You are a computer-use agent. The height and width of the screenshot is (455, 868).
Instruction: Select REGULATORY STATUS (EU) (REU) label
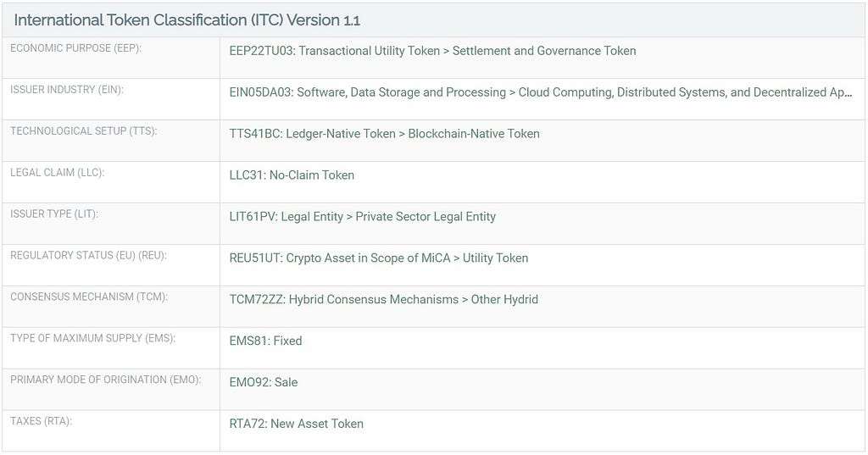click(x=88, y=256)
